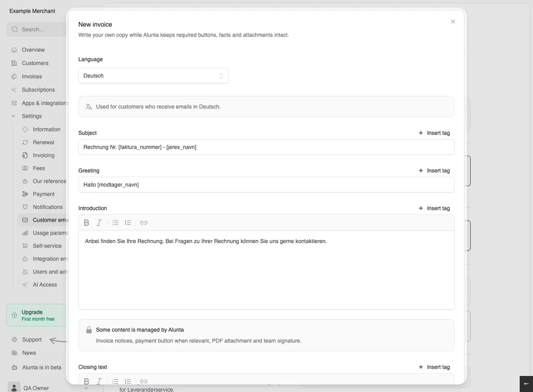Edit the Greeting field text
533x392 pixels.
tap(266, 185)
